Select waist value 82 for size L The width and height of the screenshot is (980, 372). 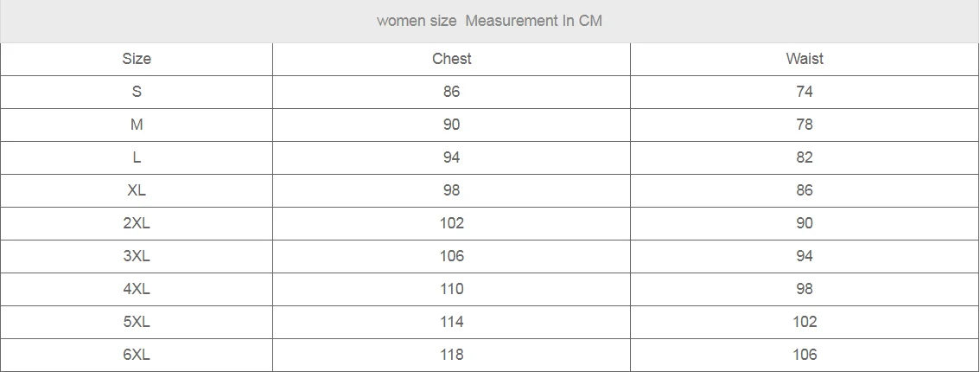click(805, 157)
